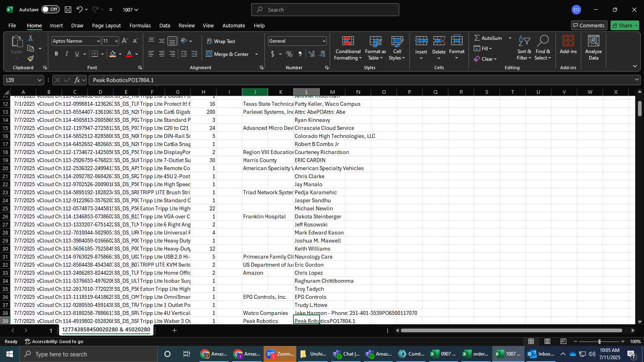Click the Delete cells icon
644x362 pixels.
439,41
